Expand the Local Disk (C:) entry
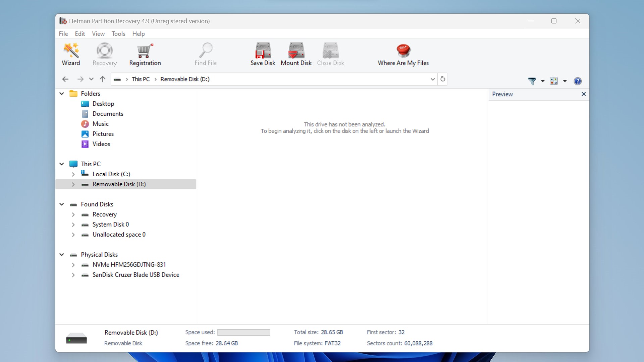The image size is (644, 362). coord(73,174)
